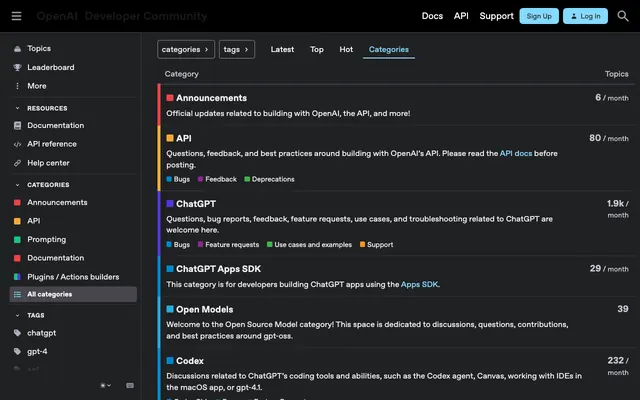This screenshot has width=640, height=400.
Task: Open keyboard shortcuts icon at sidebar bottom
Action: (x=130, y=385)
